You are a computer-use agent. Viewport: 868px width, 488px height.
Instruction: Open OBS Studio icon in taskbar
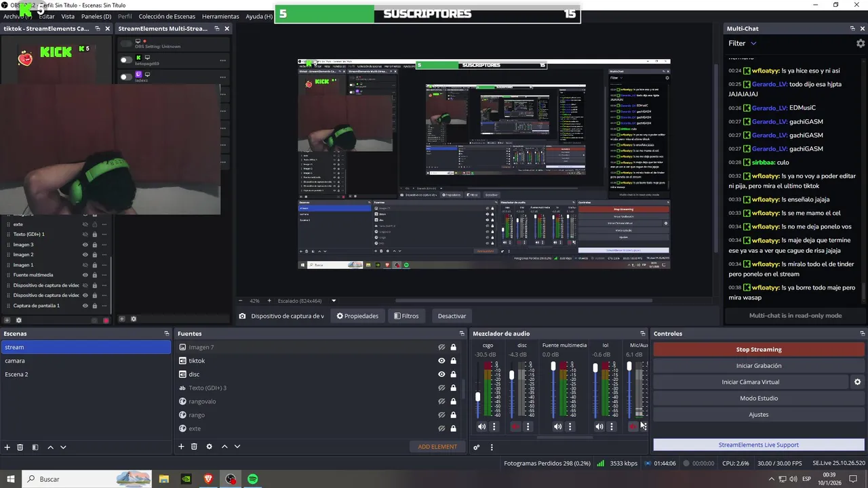231,479
